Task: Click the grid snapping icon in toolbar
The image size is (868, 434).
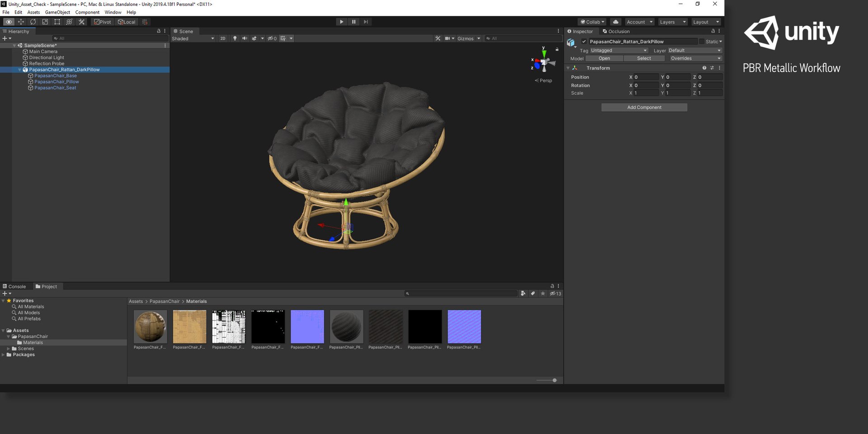Action: 145,22
